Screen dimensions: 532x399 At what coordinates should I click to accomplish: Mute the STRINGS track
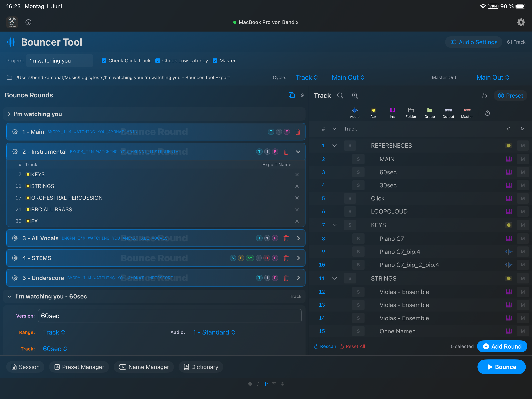pyautogui.click(x=523, y=278)
